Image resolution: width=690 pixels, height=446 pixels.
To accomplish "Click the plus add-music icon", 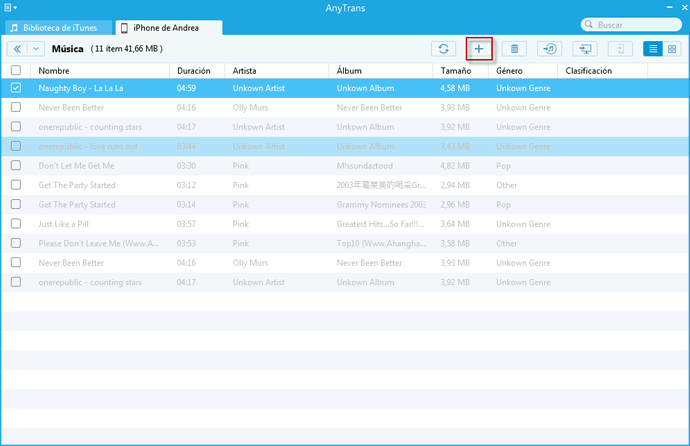I will coord(479,49).
